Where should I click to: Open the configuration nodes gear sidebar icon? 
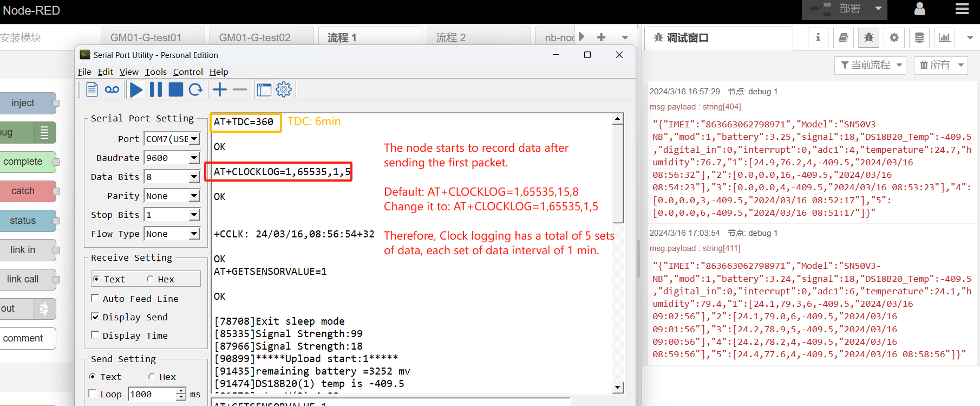coord(894,37)
